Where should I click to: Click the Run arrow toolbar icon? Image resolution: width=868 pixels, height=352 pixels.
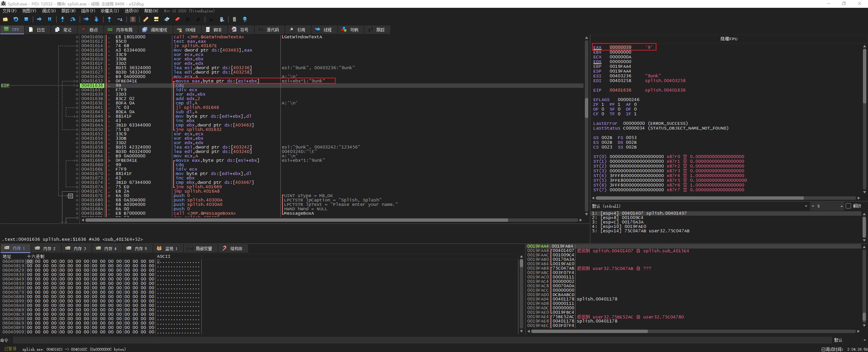click(39, 19)
